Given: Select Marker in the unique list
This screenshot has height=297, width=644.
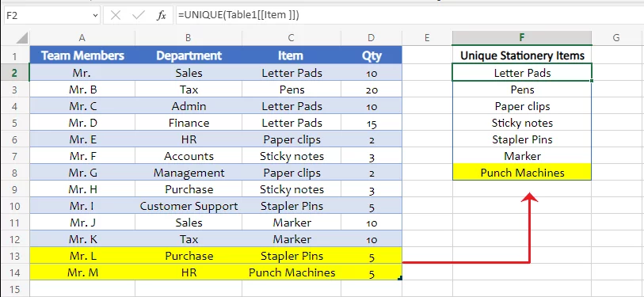Looking at the screenshot, I should 522,156.
